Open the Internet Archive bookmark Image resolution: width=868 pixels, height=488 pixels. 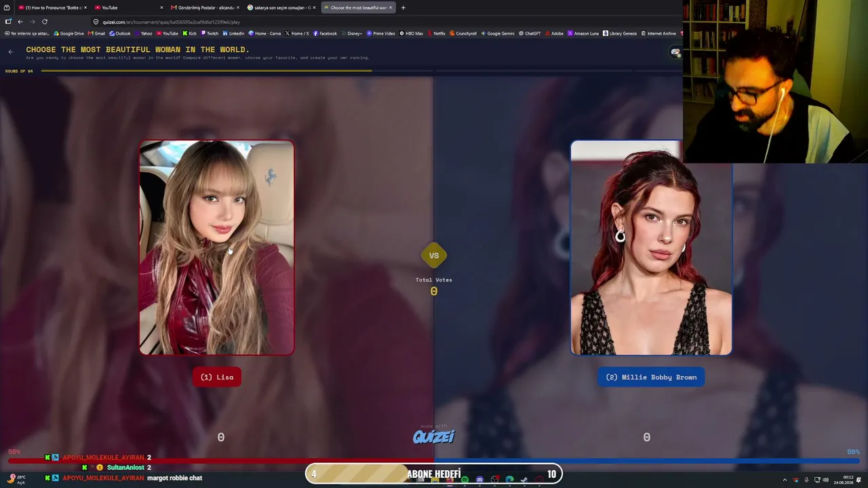tap(659, 33)
